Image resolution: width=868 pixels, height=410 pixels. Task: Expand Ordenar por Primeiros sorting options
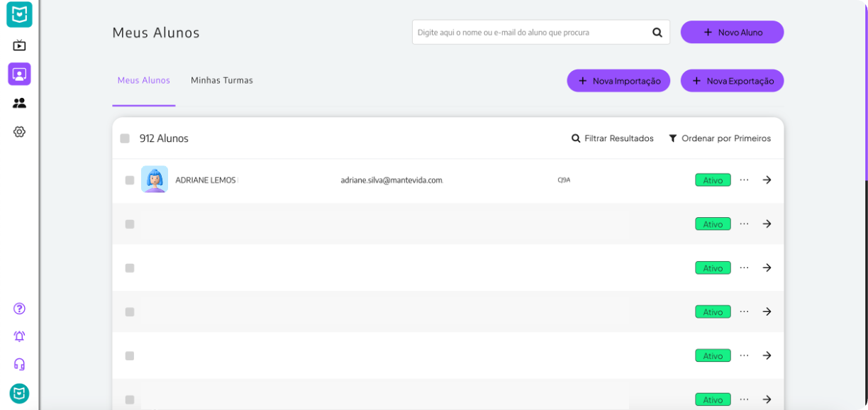pyautogui.click(x=720, y=138)
